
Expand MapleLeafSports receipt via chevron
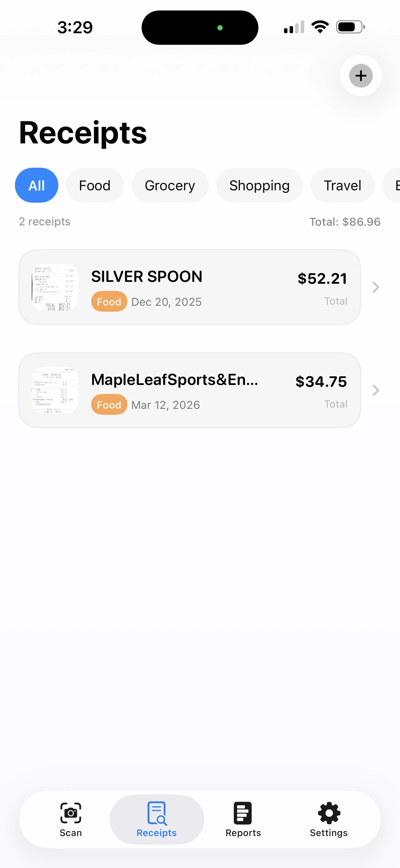pyautogui.click(x=376, y=390)
